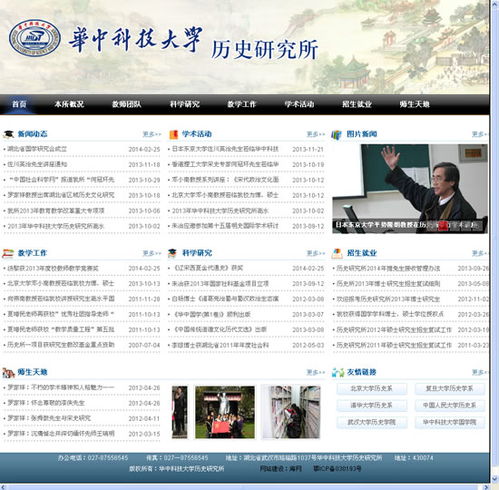
Task: Click 更多 link in 图片新闻 section
Action: coord(479,134)
